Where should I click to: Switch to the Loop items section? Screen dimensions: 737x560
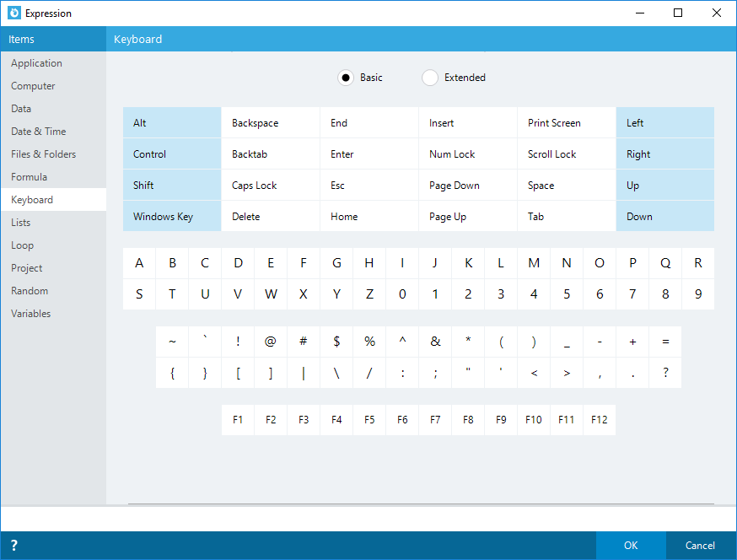tap(23, 245)
